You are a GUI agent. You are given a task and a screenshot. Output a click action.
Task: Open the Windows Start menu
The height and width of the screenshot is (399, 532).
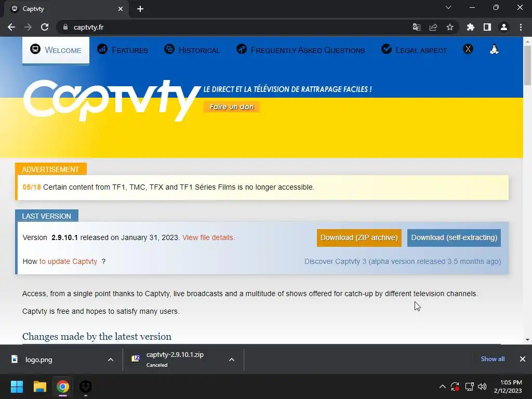pos(17,387)
